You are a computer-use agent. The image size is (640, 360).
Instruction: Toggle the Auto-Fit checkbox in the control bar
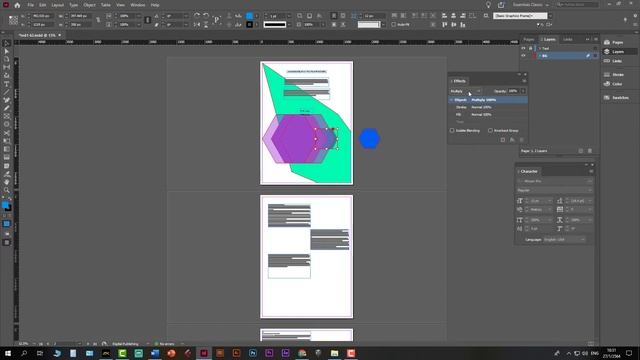[393, 24]
